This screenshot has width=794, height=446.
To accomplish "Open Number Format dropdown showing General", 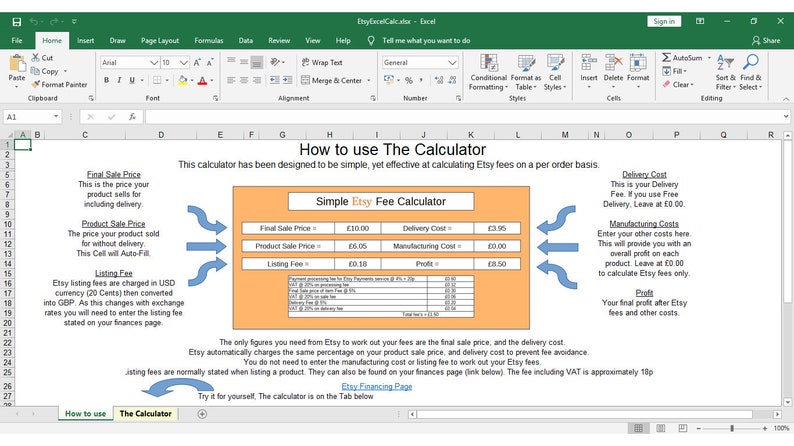I will (x=452, y=62).
